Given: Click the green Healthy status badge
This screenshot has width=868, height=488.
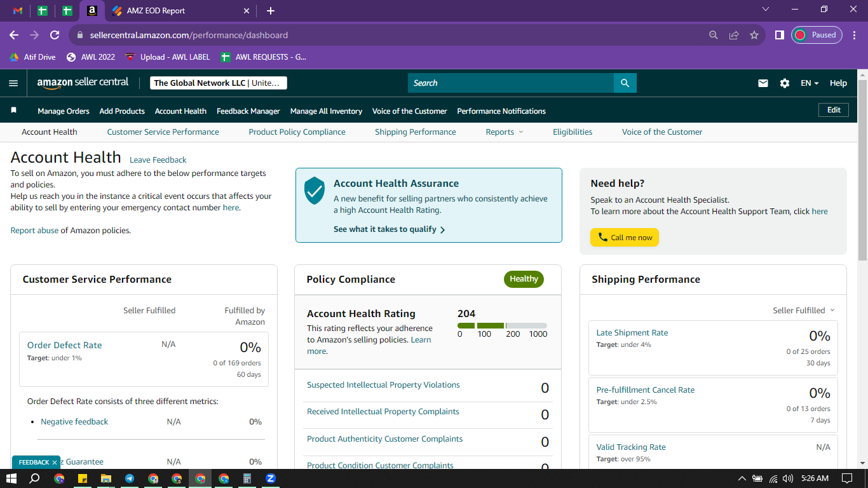Looking at the screenshot, I should tap(524, 279).
